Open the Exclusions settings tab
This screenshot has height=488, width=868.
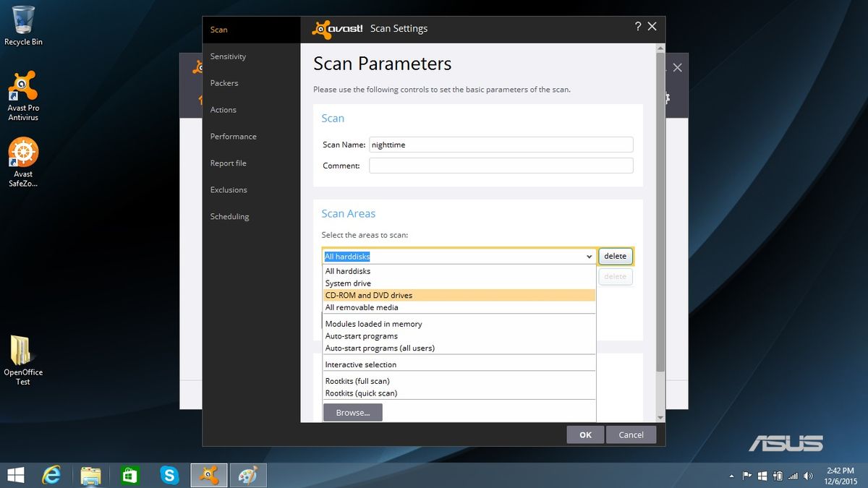(251, 190)
